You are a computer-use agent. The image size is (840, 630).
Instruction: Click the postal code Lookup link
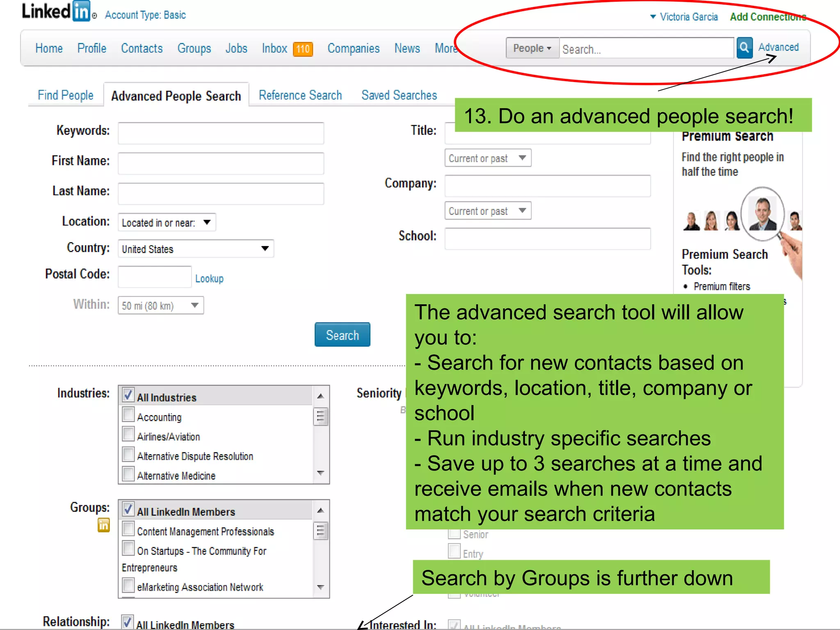209,278
